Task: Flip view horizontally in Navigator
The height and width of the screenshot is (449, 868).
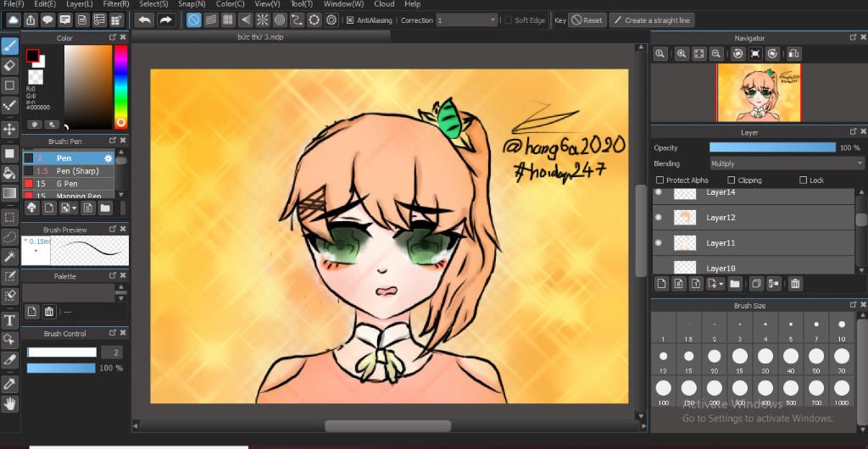Action: click(793, 53)
